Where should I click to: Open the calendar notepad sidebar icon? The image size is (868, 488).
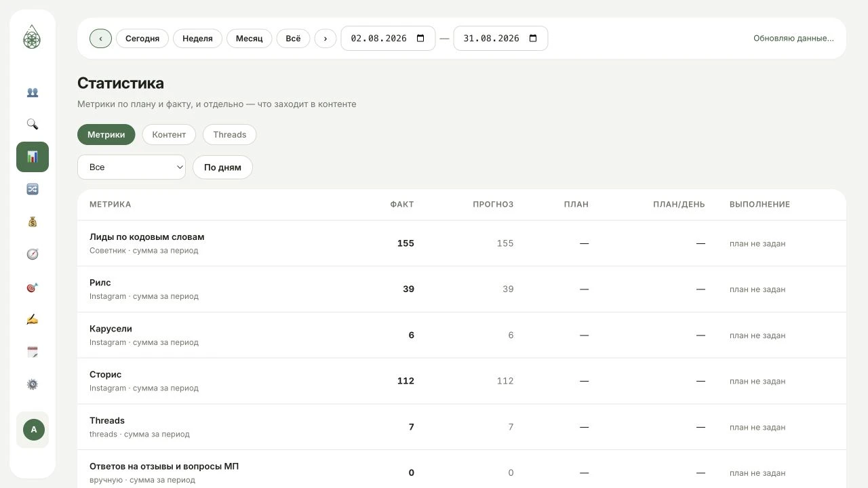(x=33, y=352)
